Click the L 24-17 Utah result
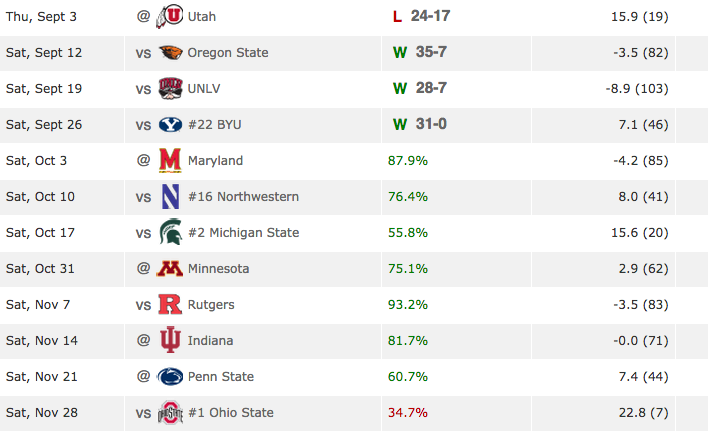Screen dimensions: 708x432 [x=421, y=16]
